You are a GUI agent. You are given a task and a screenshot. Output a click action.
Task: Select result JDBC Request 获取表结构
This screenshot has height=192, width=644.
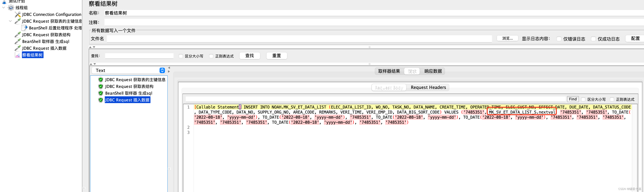tap(129, 87)
